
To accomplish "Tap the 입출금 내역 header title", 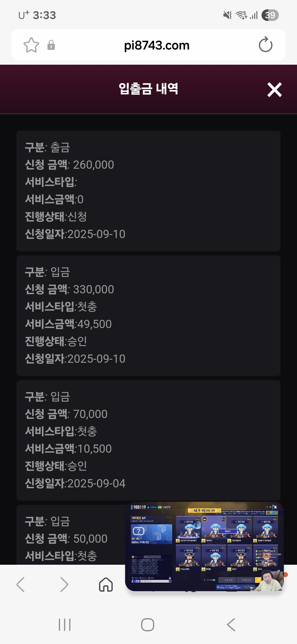I will (148, 89).
